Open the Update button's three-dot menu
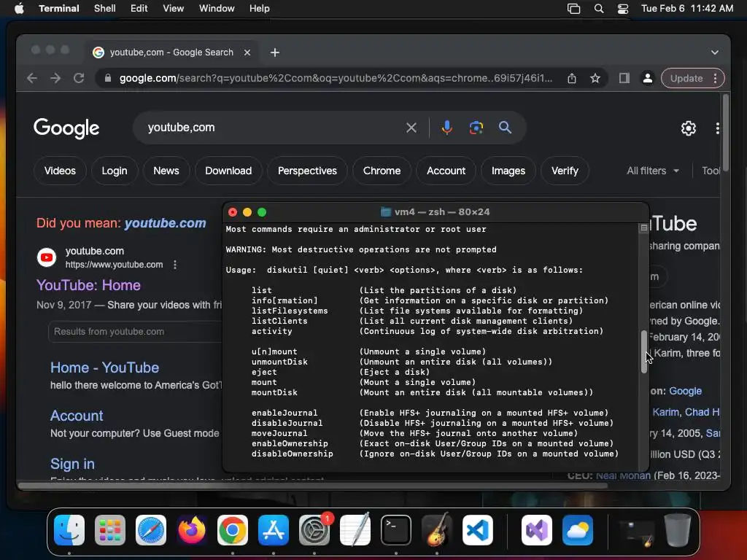This screenshot has width=747, height=560. pyautogui.click(x=715, y=78)
